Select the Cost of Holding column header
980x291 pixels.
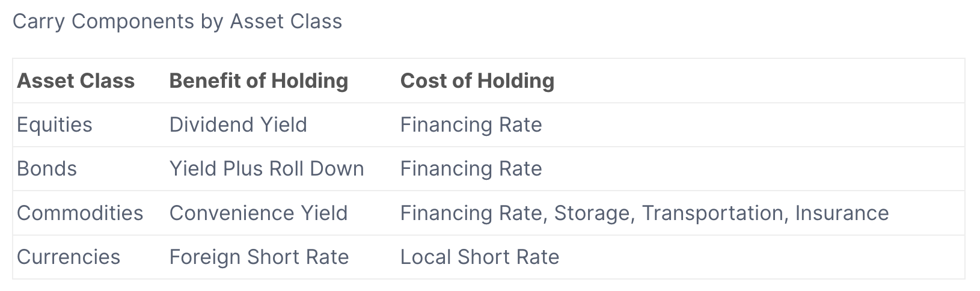pos(477,81)
